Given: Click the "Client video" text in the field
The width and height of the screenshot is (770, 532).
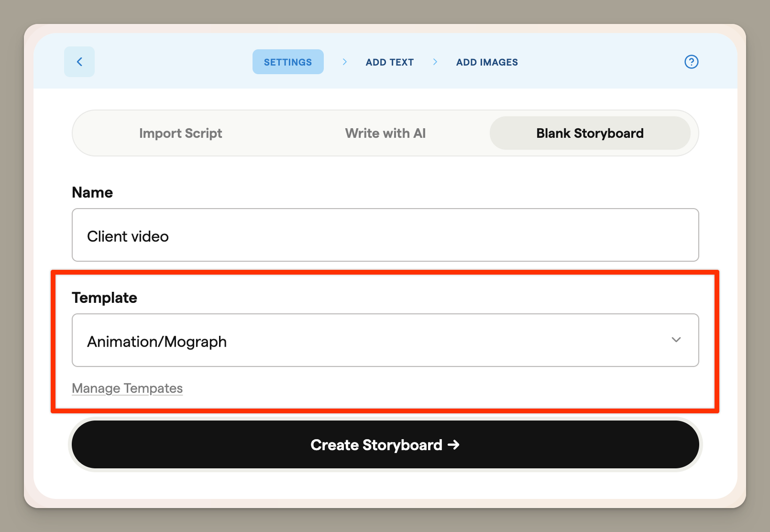Looking at the screenshot, I should point(128,236).
